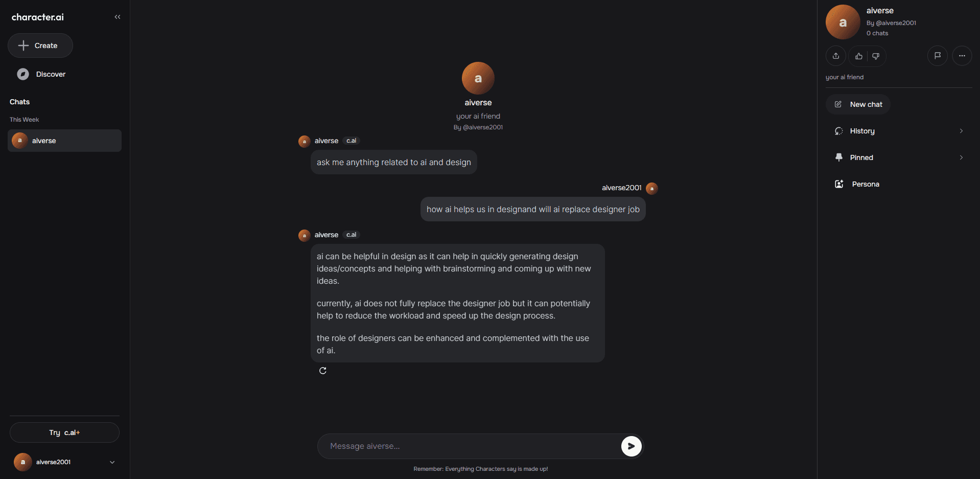Open the aiverse2001 profile dropdown arrow
Viewport: 980px width, 479px height.
[x=112, y=462]
